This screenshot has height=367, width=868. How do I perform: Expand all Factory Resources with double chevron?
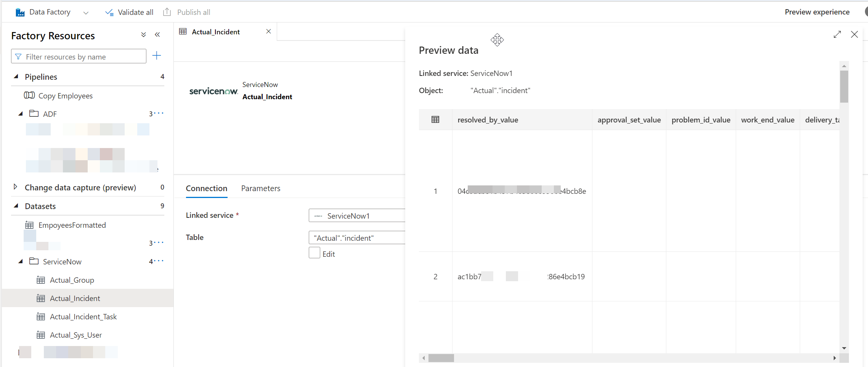tap(143, 35)
